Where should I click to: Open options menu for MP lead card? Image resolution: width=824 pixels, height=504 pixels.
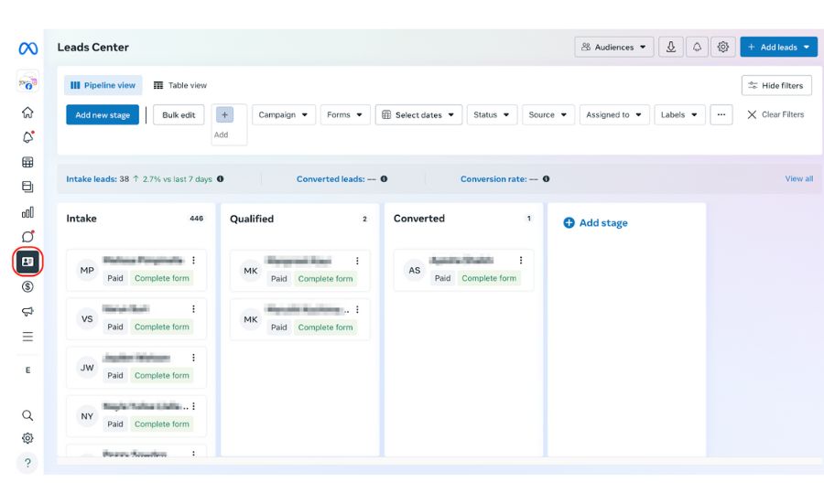click(193, 260)
